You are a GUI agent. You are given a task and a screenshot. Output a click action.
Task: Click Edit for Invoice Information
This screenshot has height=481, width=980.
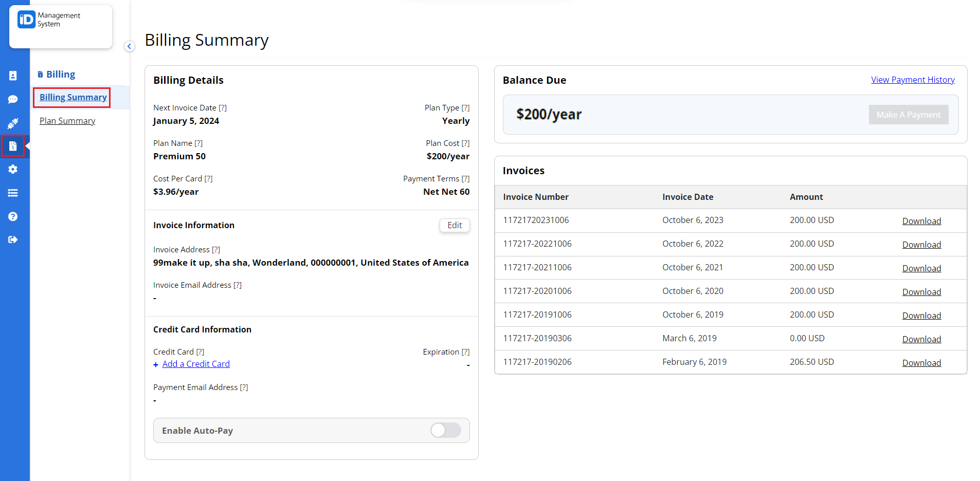tap(455, 225)
